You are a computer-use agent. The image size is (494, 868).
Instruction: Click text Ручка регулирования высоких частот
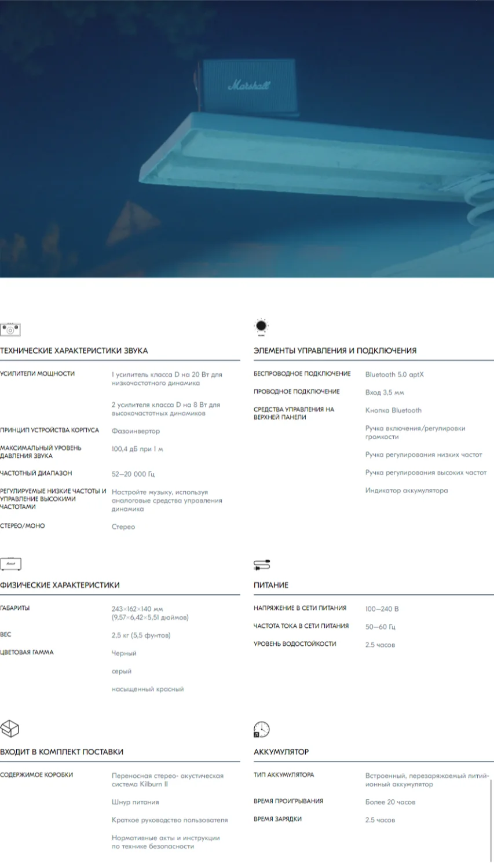(x=426, y=473)
